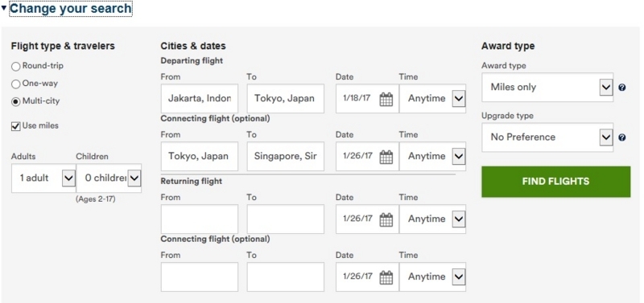
Task: Open the Adults dropdown showing 1 adult
Action: (43, 178)
